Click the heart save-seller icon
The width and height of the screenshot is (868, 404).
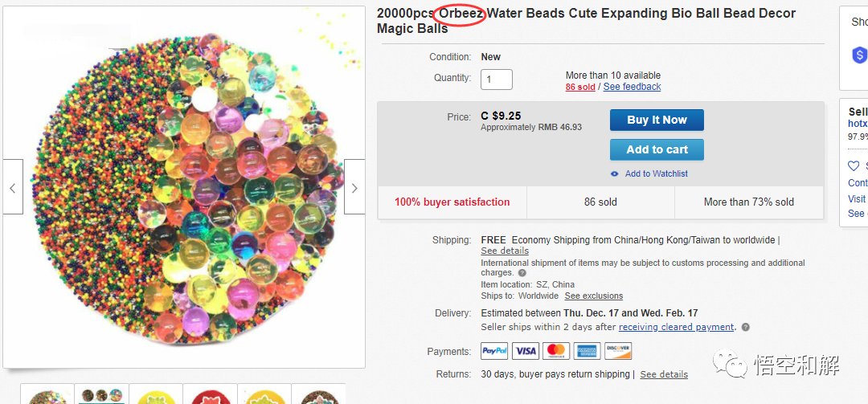[x=854, y=166]
